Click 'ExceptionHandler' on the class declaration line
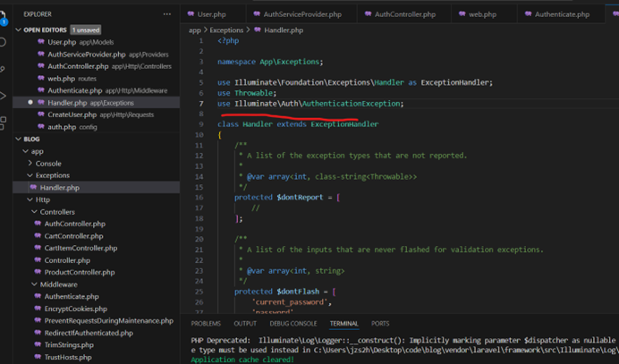The height and width of the screenshot is (364, 619). [x=344, y=124]
